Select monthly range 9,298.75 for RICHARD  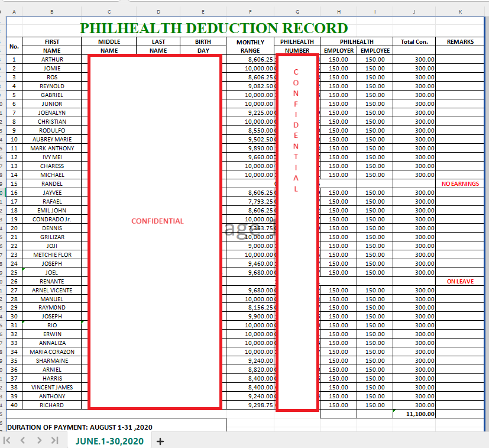(x=250, y=405)
